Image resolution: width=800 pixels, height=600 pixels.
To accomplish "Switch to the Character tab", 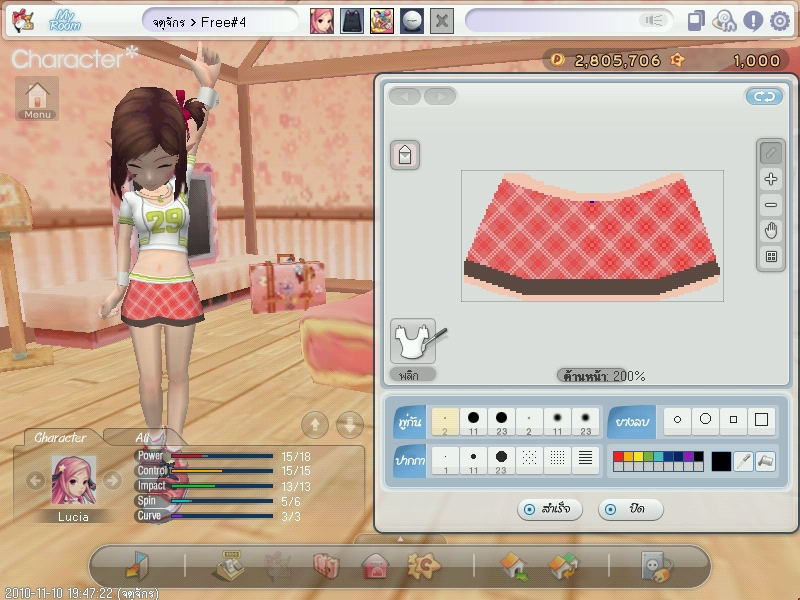I will click(60, 438).
